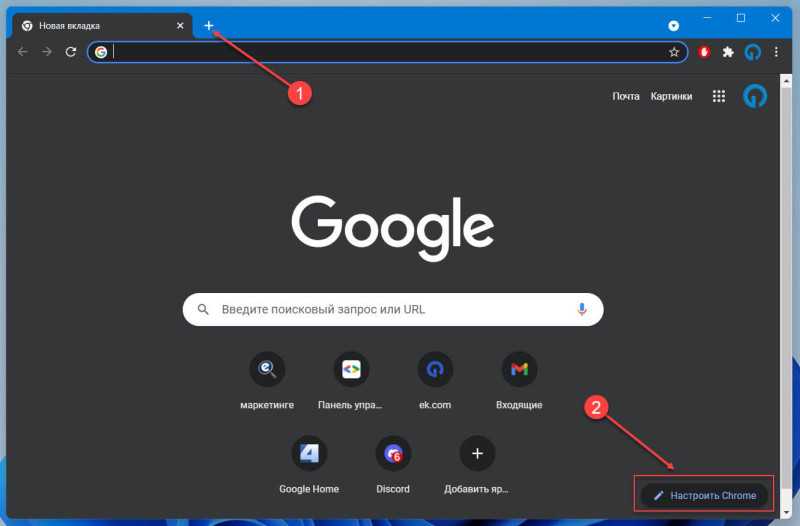Open the Google account avatar on page
800x526 pixels.
[755, 96]
